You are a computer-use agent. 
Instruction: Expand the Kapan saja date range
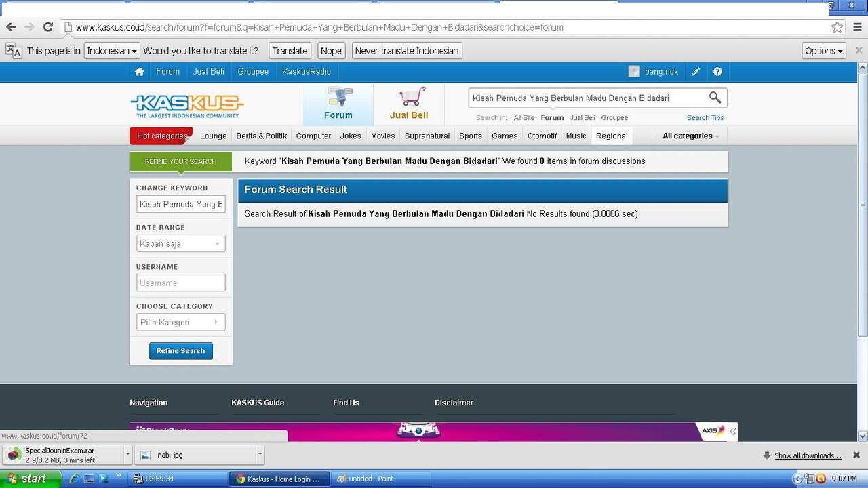[181, 243]
